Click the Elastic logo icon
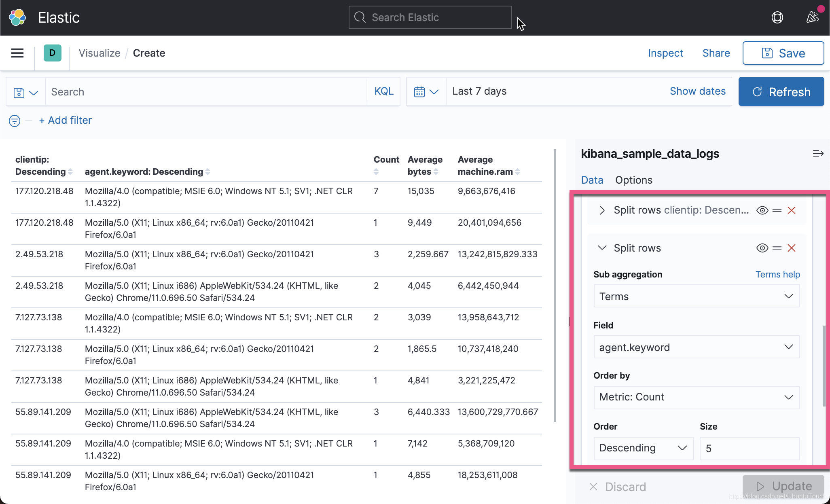Viewport: 830px width, 504px height. pos(17,17)
